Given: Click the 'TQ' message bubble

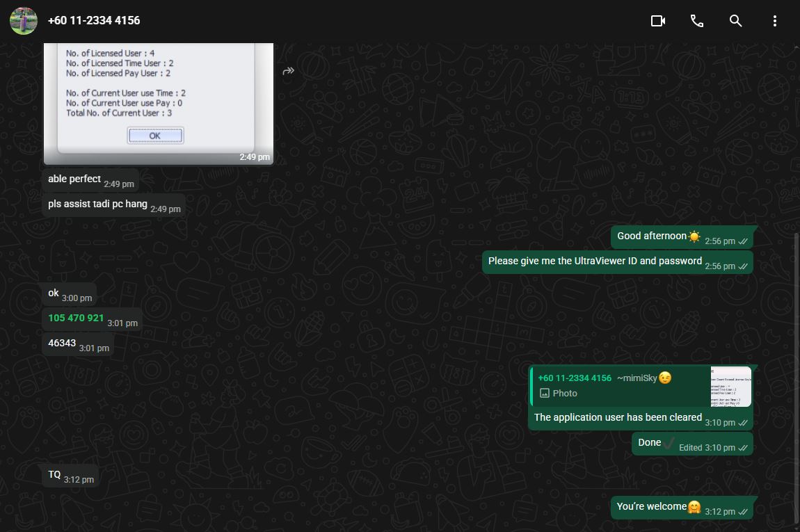Looking at the screenshot, I should pyautogui.click(x=70, y=476).
